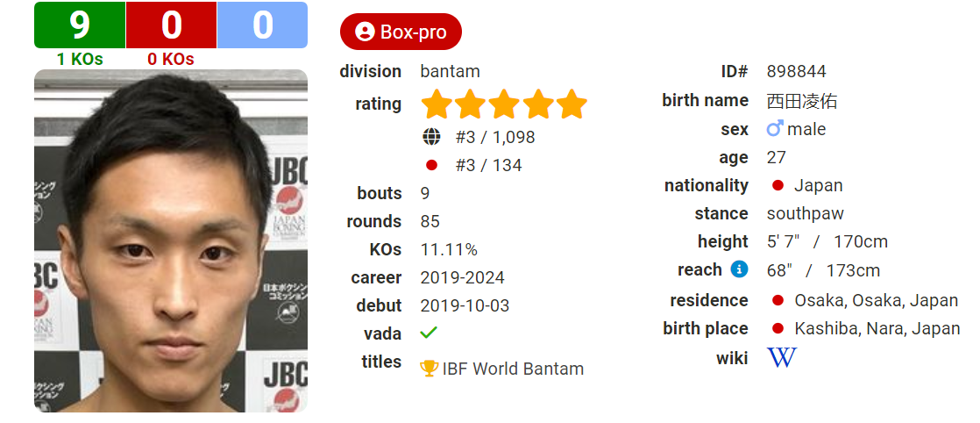Click the male sex symbol icon
The image size is (980, 423).
click(x=775, y=129)
